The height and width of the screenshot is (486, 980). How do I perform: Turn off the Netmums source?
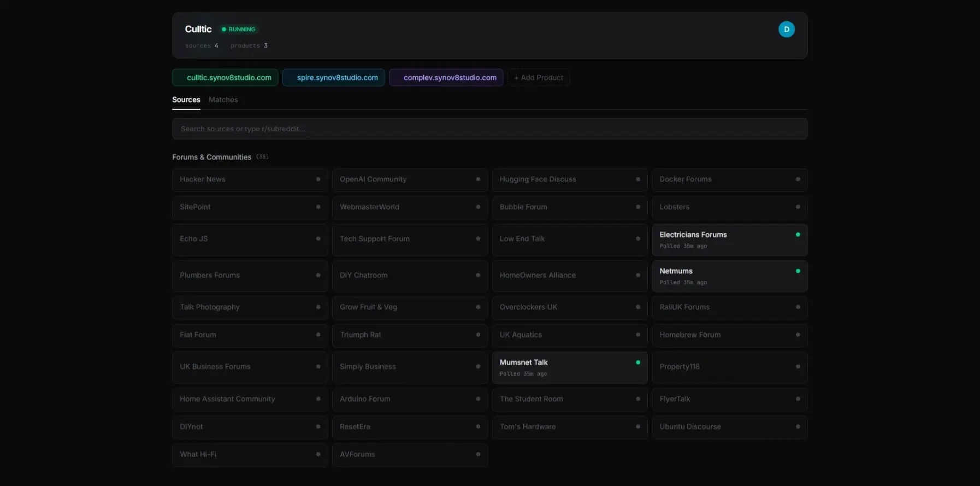[x=729, y=276]
